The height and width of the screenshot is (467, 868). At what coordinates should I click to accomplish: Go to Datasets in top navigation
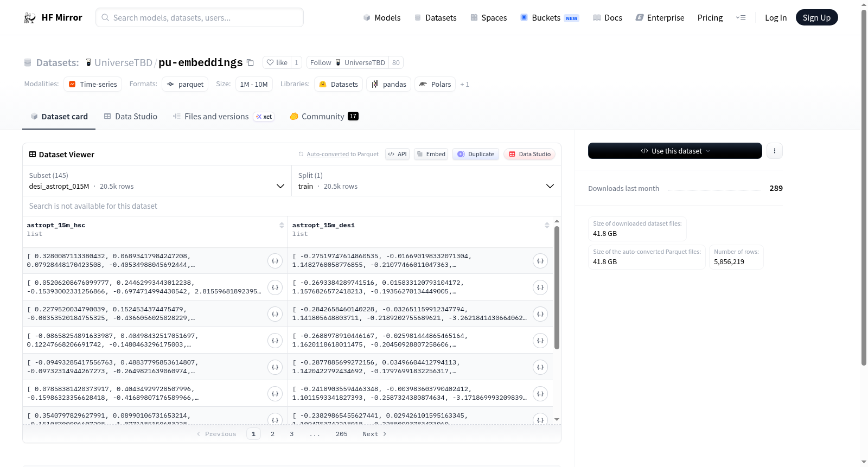pyautogui.click(x=435, y=17)
